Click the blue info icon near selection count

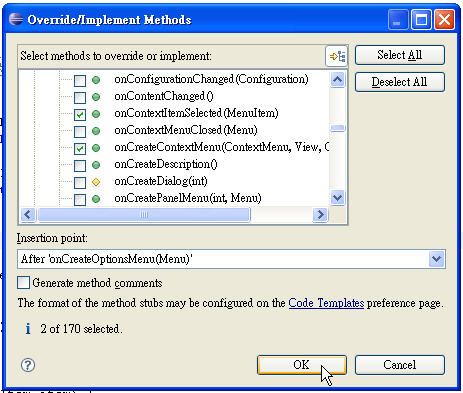pyautogui.click(x=28, y=329)
